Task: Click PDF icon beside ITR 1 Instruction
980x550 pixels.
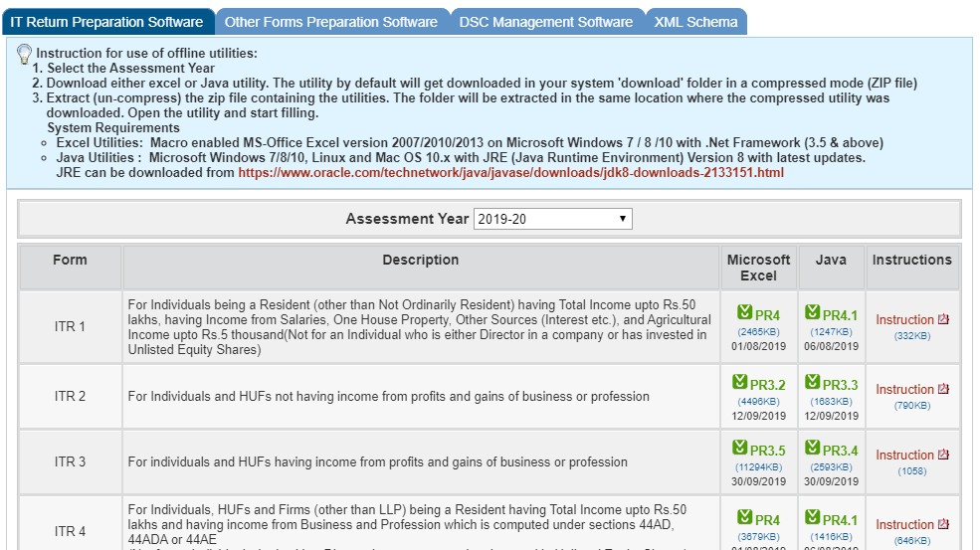Action: click(x=944, y=319)
